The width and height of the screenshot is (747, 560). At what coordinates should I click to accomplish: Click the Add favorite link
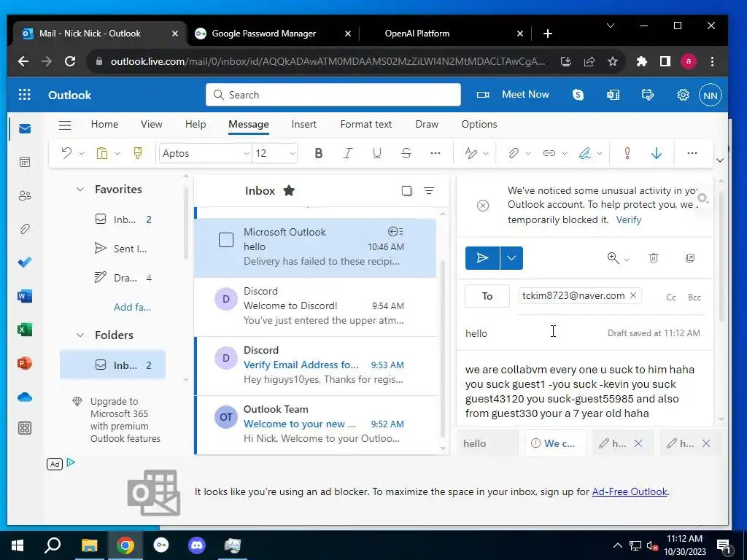[132, 307]
